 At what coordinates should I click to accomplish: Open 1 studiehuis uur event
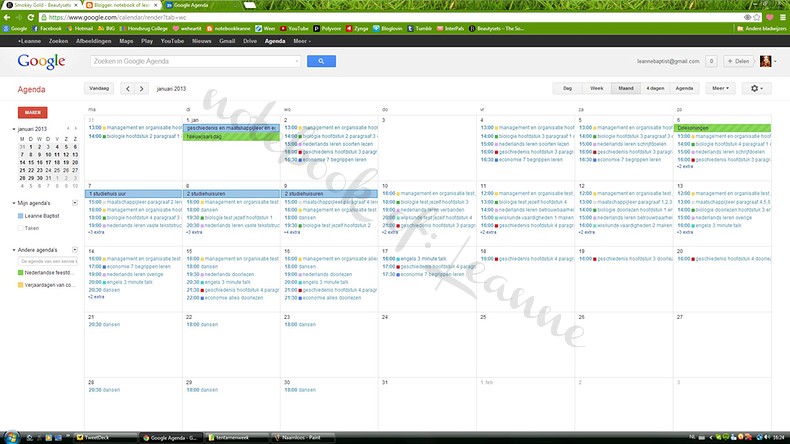[134, 194]
